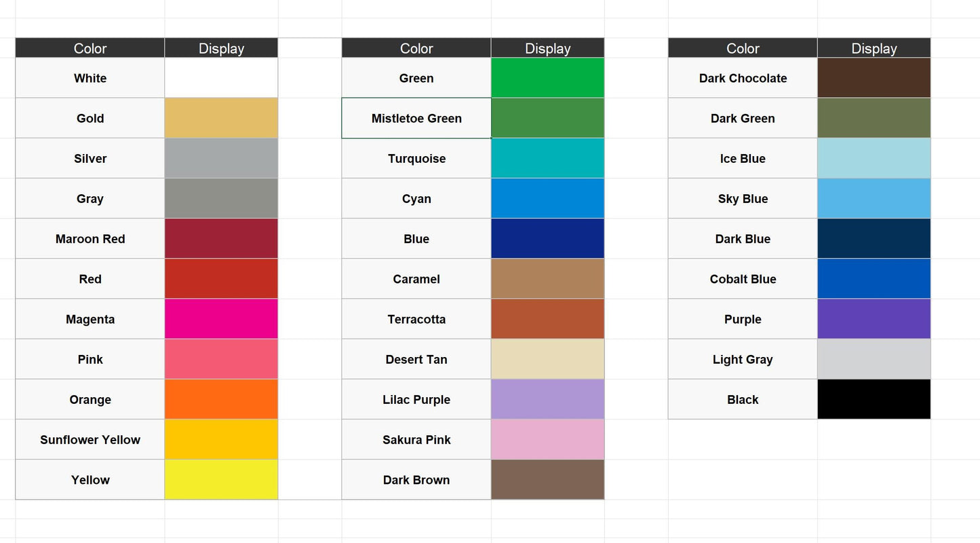Select the first table's Color header
This screenshot has width=980, height=543.
(90, 48)
